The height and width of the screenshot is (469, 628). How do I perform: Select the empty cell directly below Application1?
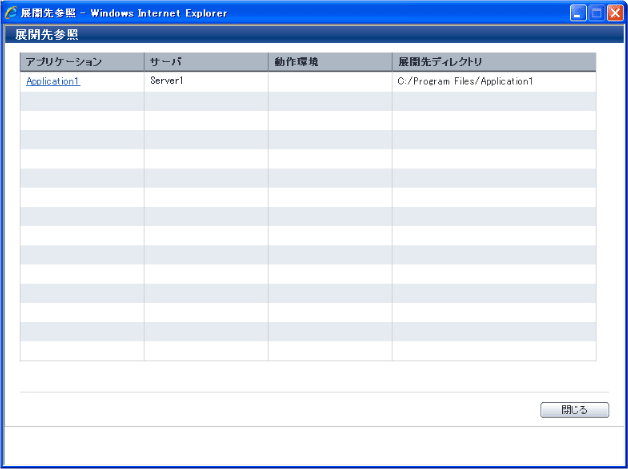click(82, 101)
